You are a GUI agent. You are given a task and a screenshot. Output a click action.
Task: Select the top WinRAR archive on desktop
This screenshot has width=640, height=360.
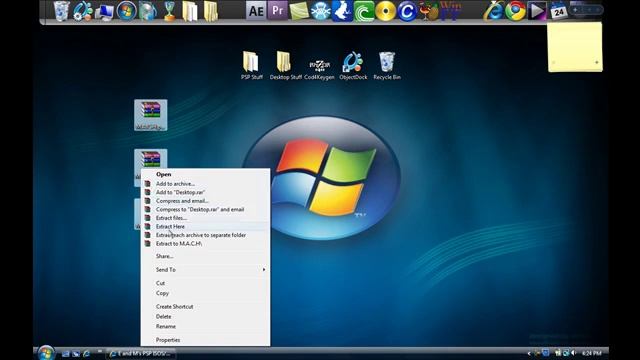151,115
